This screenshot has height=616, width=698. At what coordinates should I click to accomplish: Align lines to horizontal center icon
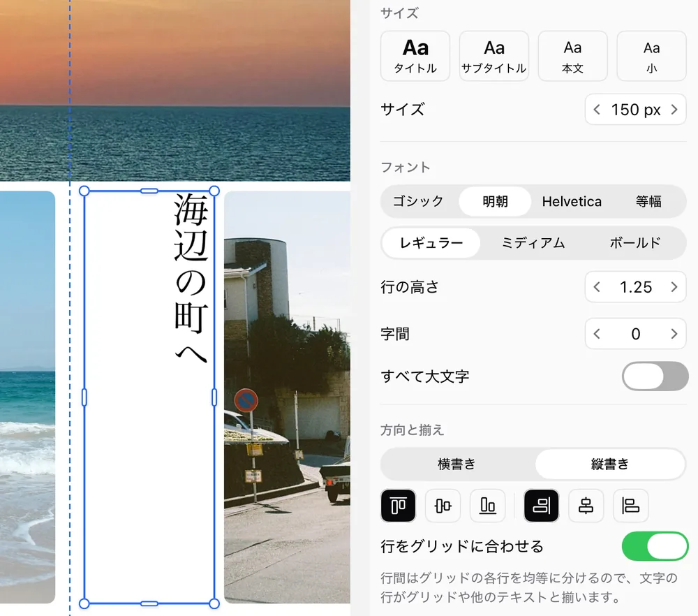586,506
